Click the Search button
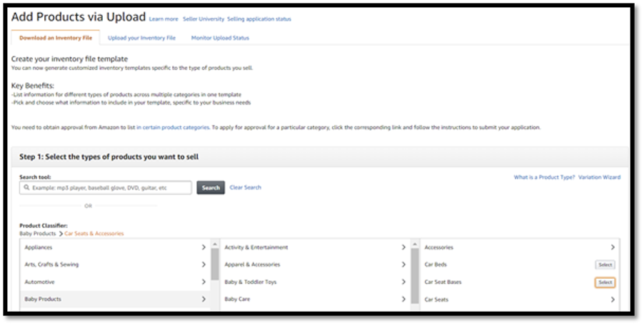The image size is (644, 326). pyautogui.click(x=211, y=188)
